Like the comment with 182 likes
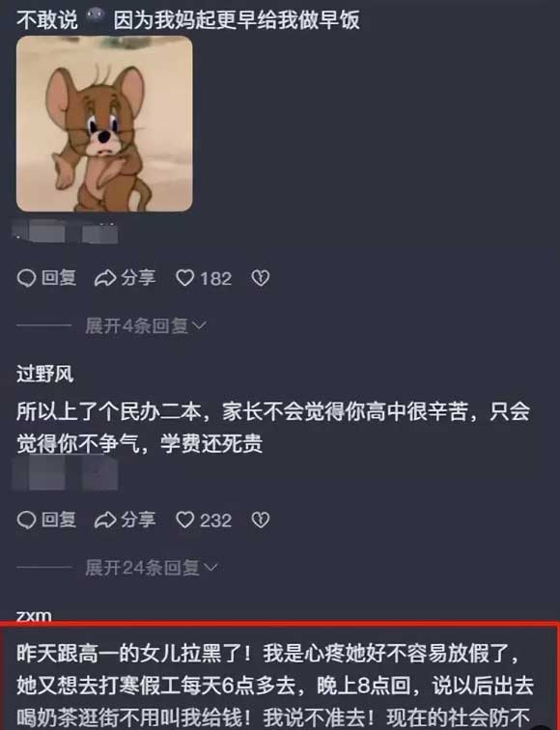 [x=184, y=278]
